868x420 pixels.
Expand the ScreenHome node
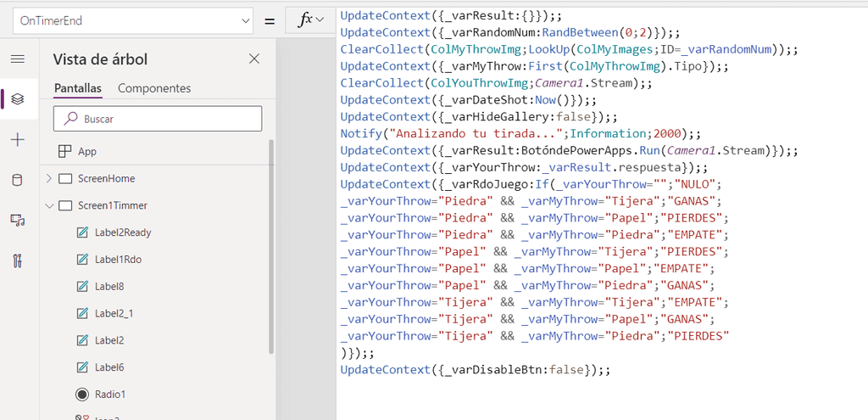coord(48,178)
